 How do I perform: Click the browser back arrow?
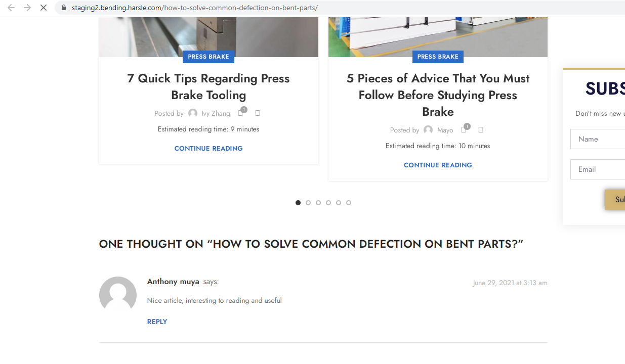[x=11, y=8]
